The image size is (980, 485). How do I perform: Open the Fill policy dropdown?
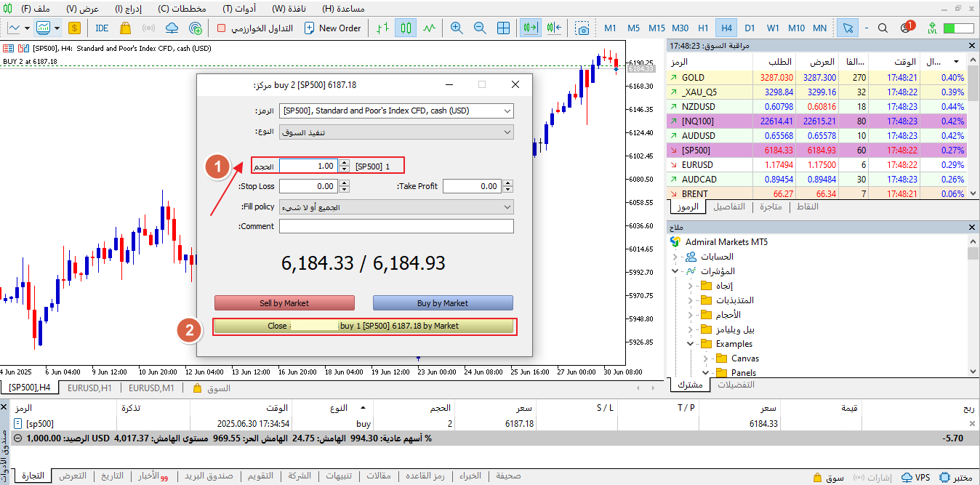(396, 207)
